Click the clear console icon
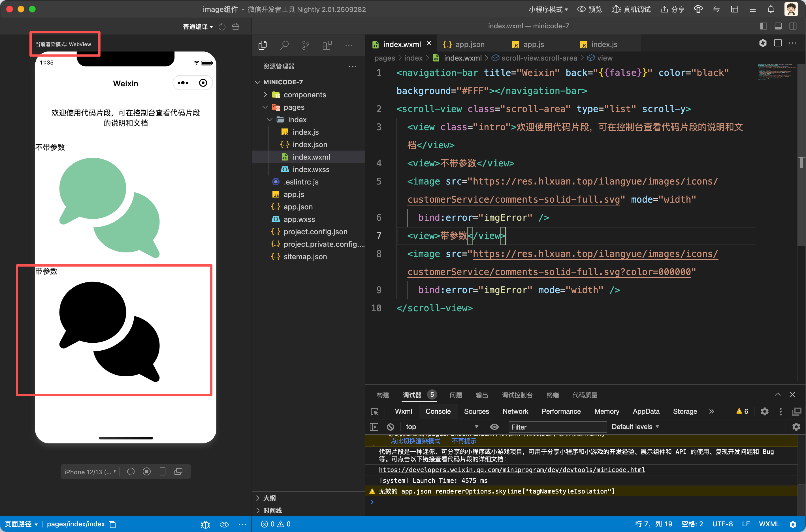Screen dimensions: 806x532 [391, 427]
